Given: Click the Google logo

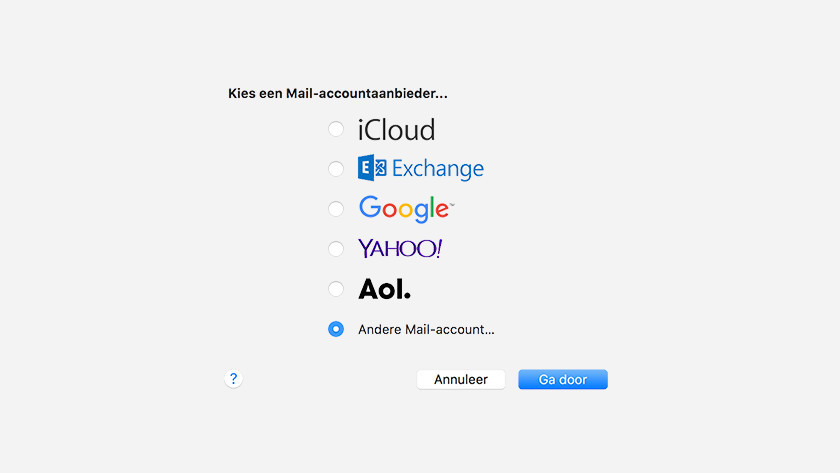Looking at the screenshot, I should coord(406,209).
